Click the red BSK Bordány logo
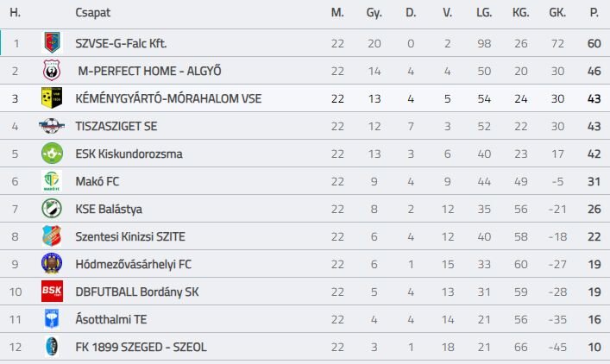The image size is (610, 364). coord(52,292)
